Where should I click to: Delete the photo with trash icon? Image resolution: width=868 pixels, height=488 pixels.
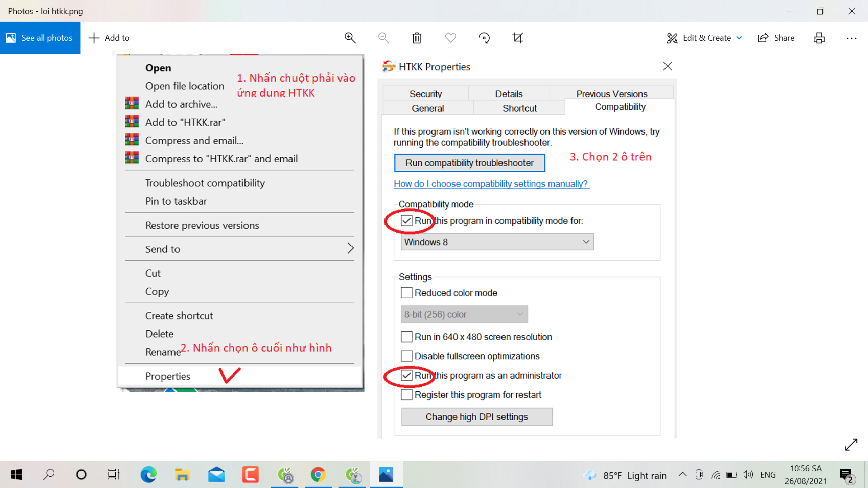(x=417, y=38)
